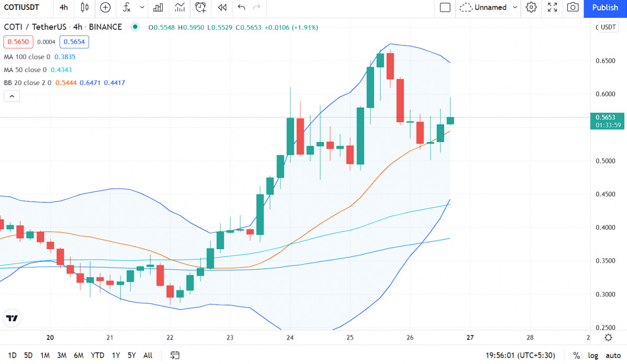Click the Publish button
Viewport: 627px width, 364px height.
click(605, 7)
